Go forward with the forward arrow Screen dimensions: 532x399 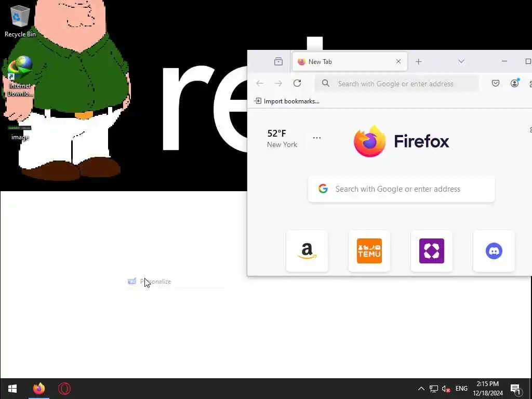(x=278, y=84)
